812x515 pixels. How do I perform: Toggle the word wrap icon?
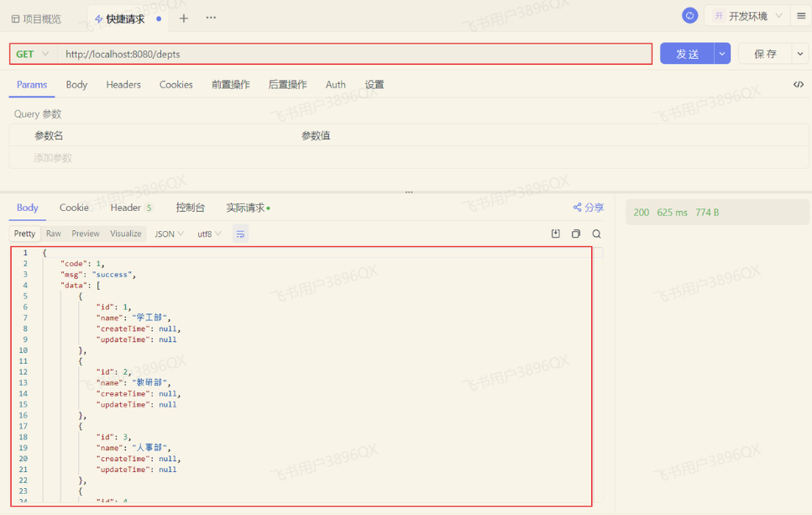point(240,234)
